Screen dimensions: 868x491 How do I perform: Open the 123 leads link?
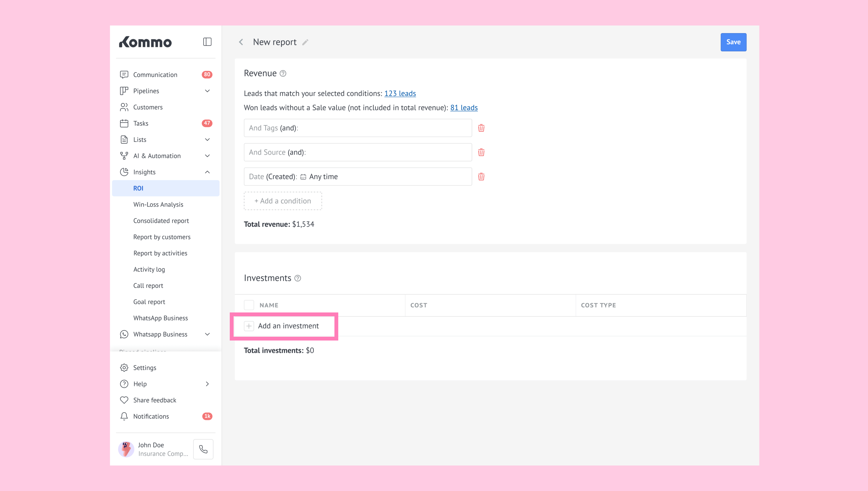[x=400, y=93]
